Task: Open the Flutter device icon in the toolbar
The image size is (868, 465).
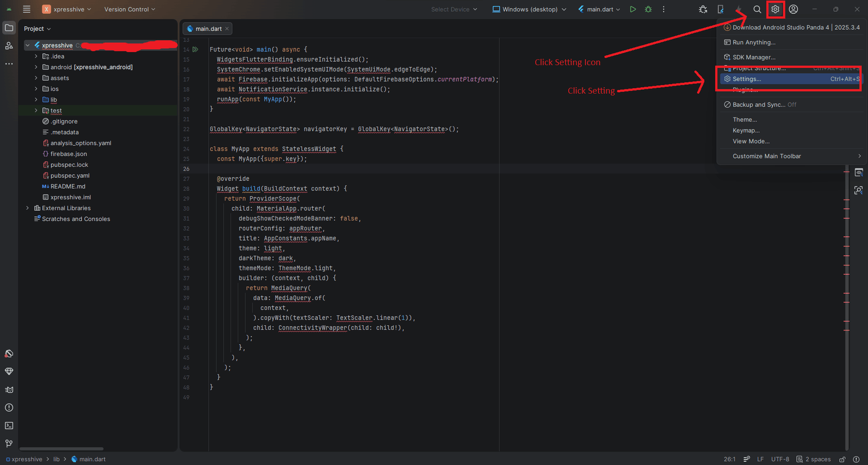Action: pyautogui.click(x=720, y=9)
